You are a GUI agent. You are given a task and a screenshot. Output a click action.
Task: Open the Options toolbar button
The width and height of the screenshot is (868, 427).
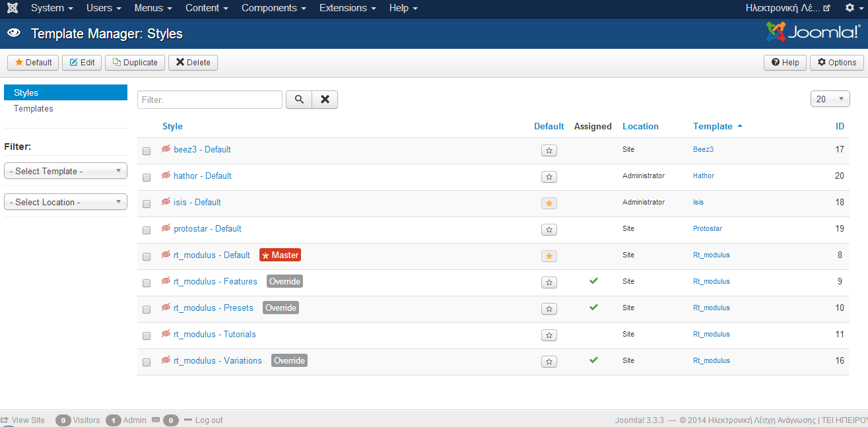pyautogui.click(x=837, y=63)
